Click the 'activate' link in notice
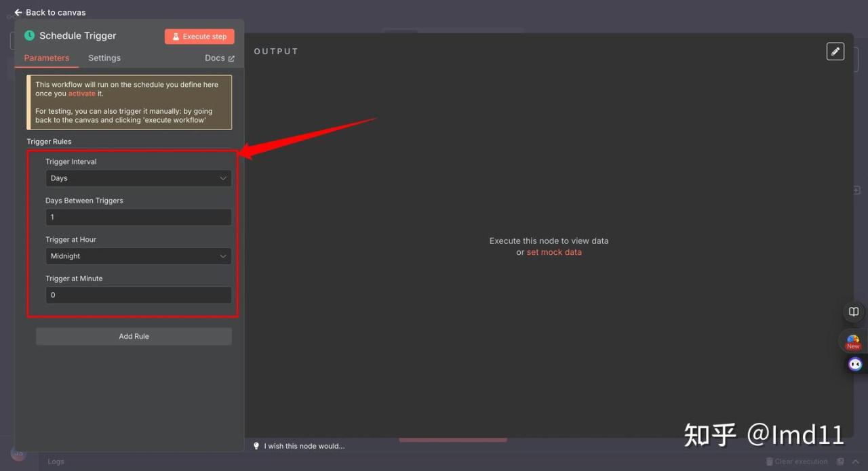Image resolution: width=868 pixels, height=471 pixels. (x=81, y=94)
